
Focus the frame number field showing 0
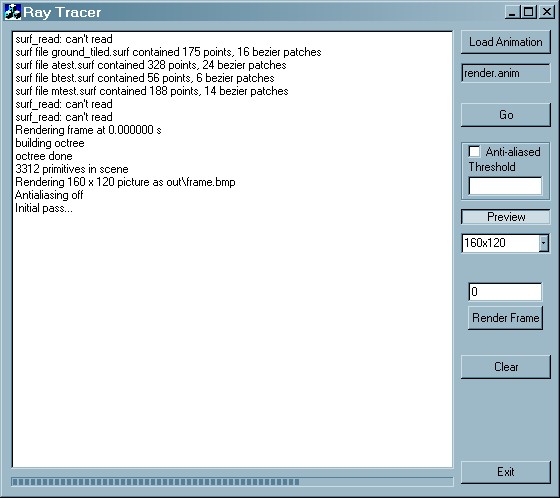pos(505,292)
